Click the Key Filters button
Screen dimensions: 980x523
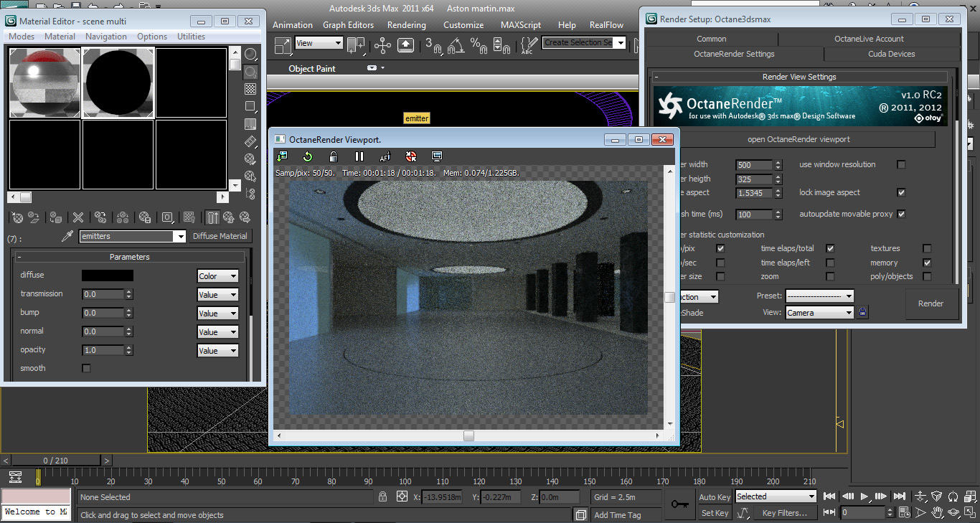[785, 513]
